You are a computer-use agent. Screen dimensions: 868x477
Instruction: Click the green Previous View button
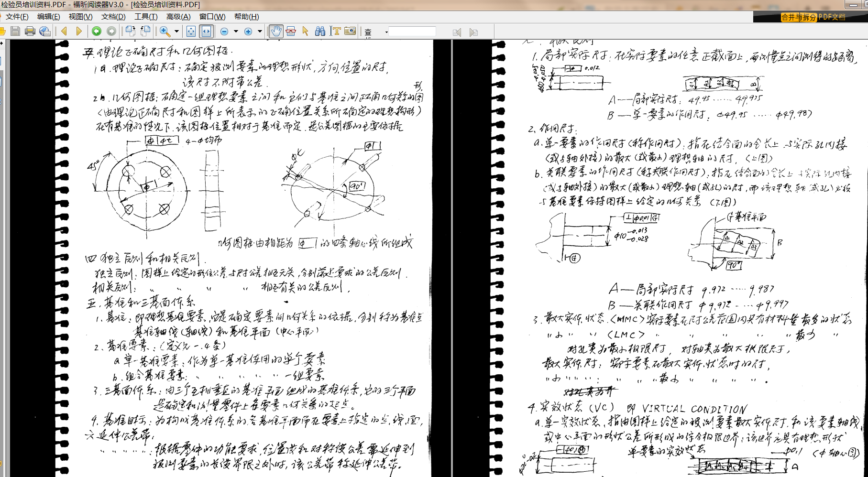coord(97,32)
